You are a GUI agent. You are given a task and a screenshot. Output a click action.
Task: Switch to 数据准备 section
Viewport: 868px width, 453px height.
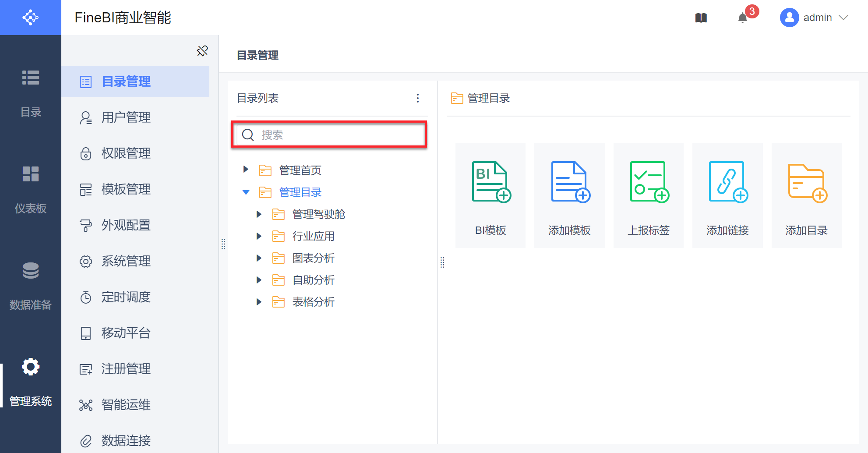point(31,286)
